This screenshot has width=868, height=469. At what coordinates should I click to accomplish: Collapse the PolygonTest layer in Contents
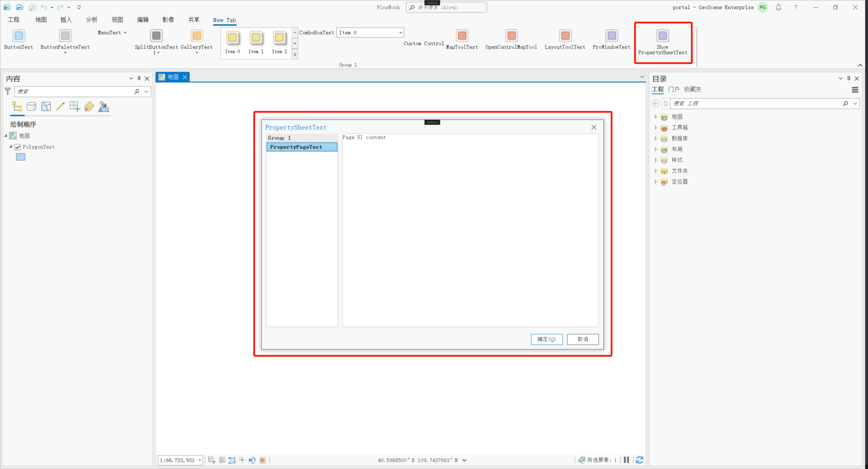point(11,147)
